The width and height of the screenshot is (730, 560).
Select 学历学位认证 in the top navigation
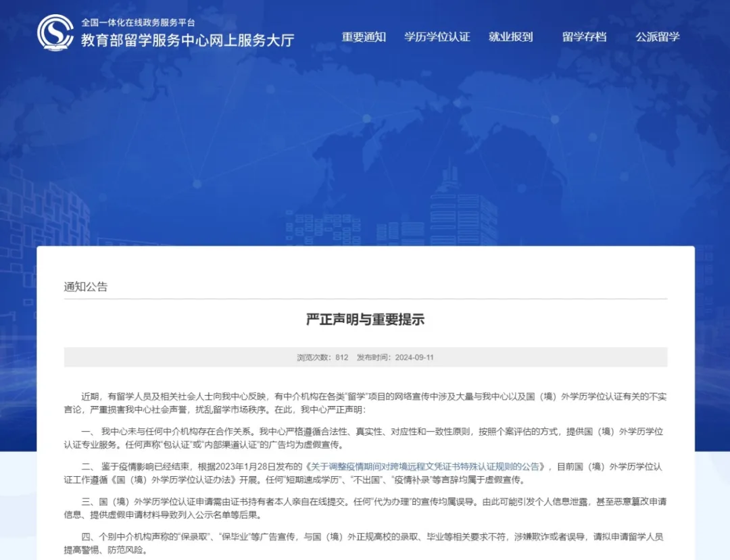tap(437, 37)
